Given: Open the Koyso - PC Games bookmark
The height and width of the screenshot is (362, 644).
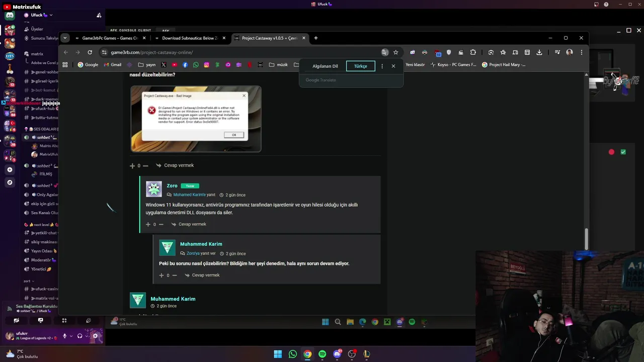Looking at the screenshot, I should (453, 65).
